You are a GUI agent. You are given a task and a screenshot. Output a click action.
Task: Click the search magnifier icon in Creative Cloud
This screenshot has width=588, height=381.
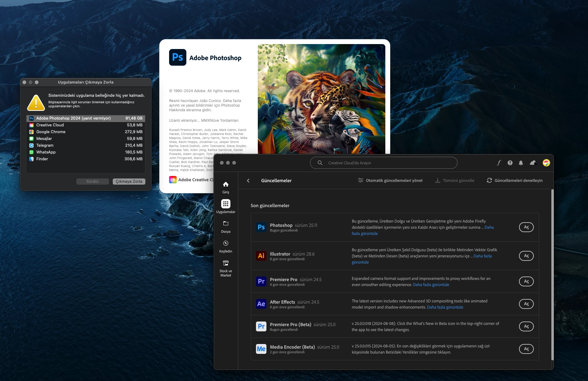(320, 163)
